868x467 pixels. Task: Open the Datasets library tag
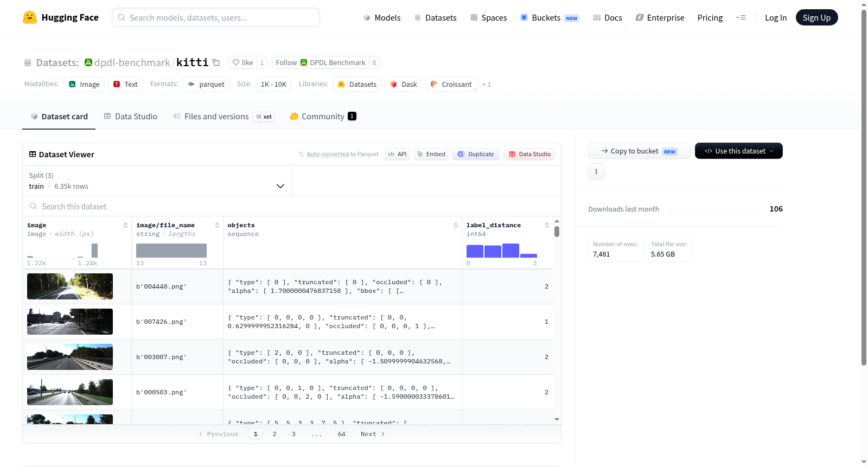[x=356, y=84]
